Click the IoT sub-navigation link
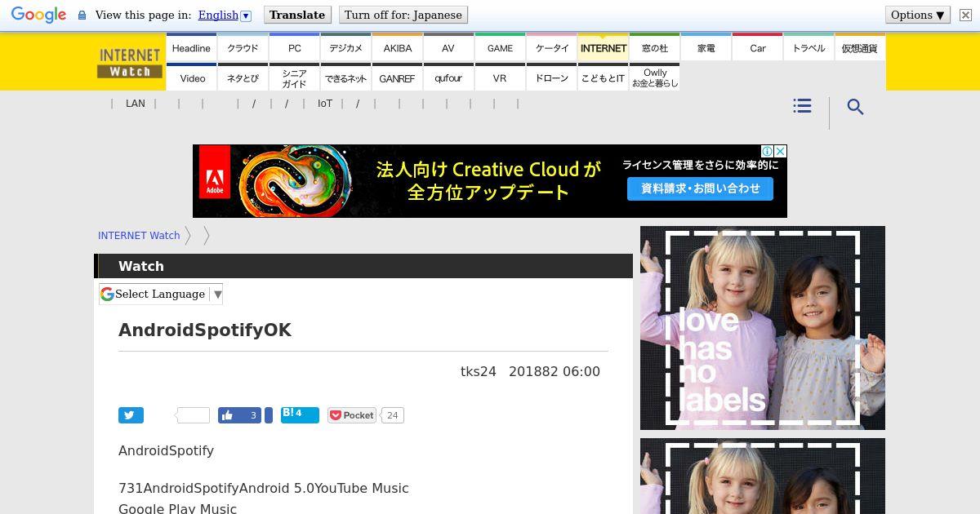980x514 pixels. tap(325, 104)
